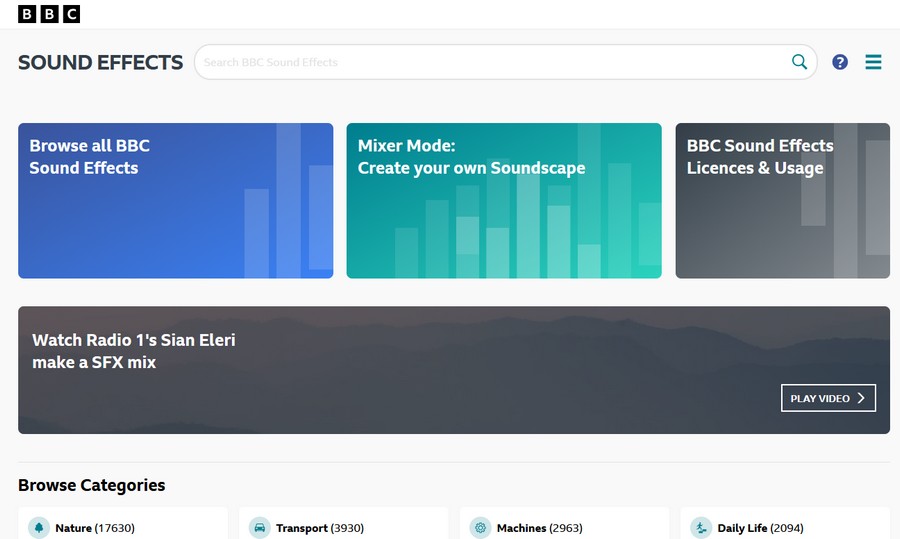Click the Transport category car icon
This screenshot has width=900, height=539.
[x=259, y=528]
